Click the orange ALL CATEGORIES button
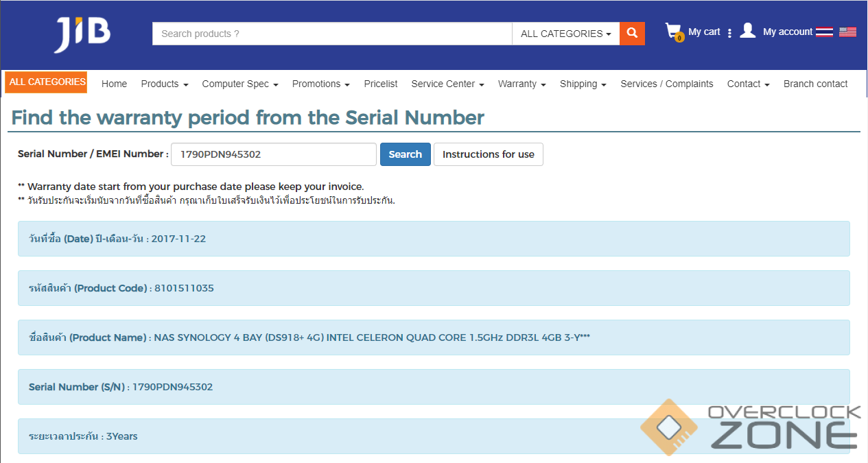 [x=46, y=82]
